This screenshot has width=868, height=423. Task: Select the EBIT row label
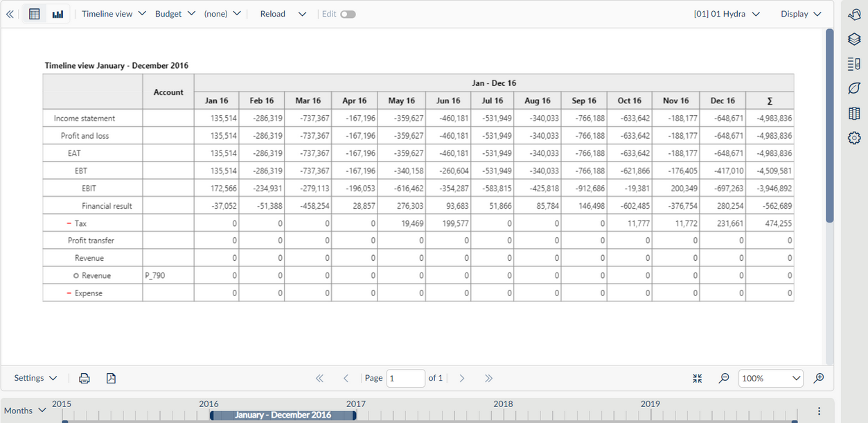pyautogui.click(x=89, y=188)
